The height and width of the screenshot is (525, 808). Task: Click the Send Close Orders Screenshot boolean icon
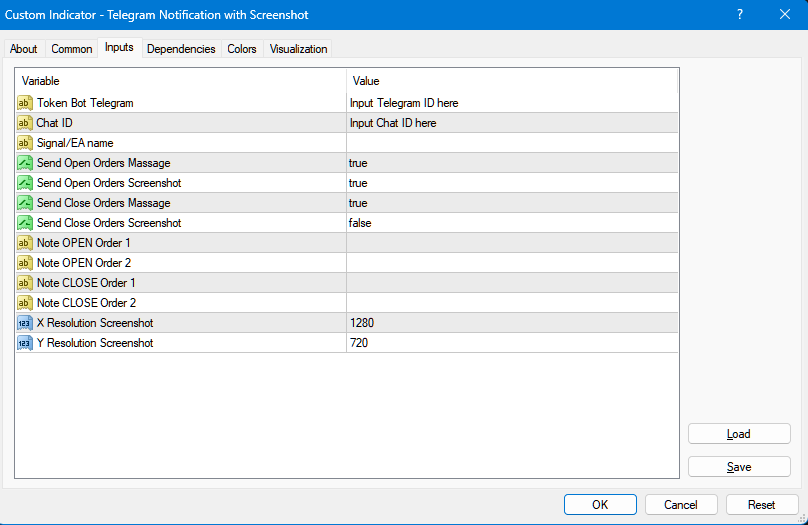25,223
